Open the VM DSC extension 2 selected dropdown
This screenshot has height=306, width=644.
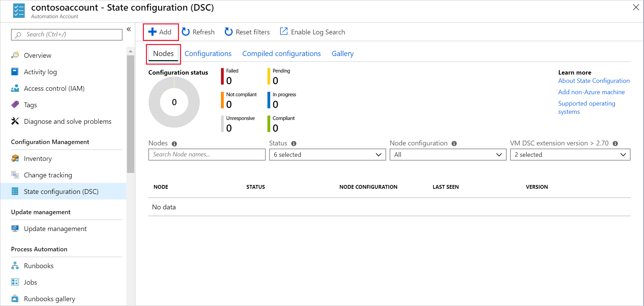pos(570,154)
